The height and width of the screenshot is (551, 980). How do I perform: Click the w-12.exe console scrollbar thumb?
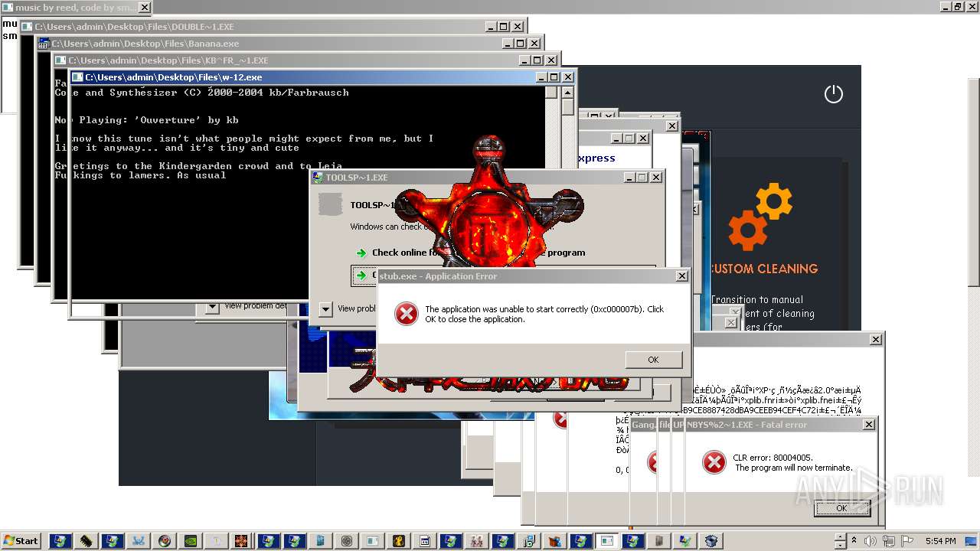(x=567, y=107)
